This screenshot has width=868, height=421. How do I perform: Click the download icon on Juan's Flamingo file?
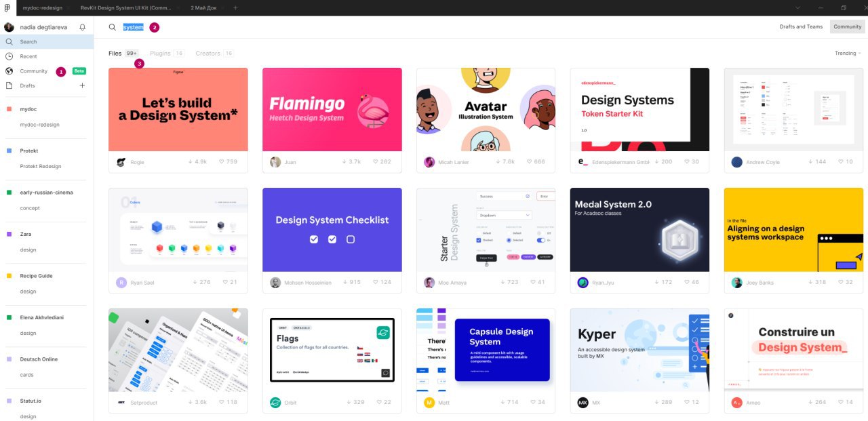(344, 162)
